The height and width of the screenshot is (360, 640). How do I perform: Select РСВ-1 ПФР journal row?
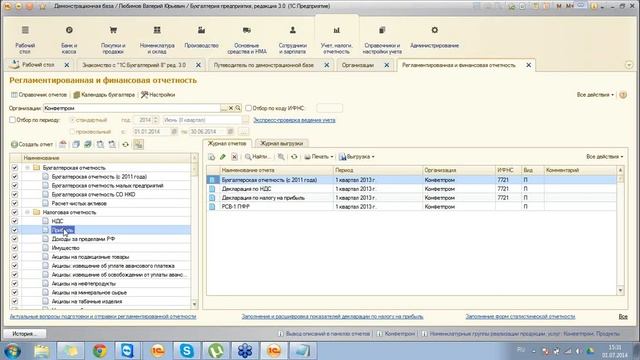pyautogui.click(x=411, y=207)
